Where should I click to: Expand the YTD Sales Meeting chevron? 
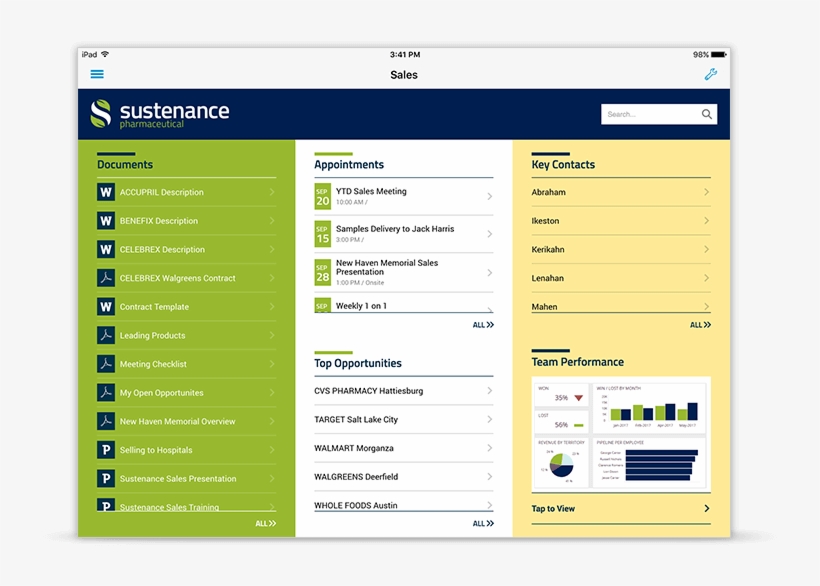click(x=489, y=196)
